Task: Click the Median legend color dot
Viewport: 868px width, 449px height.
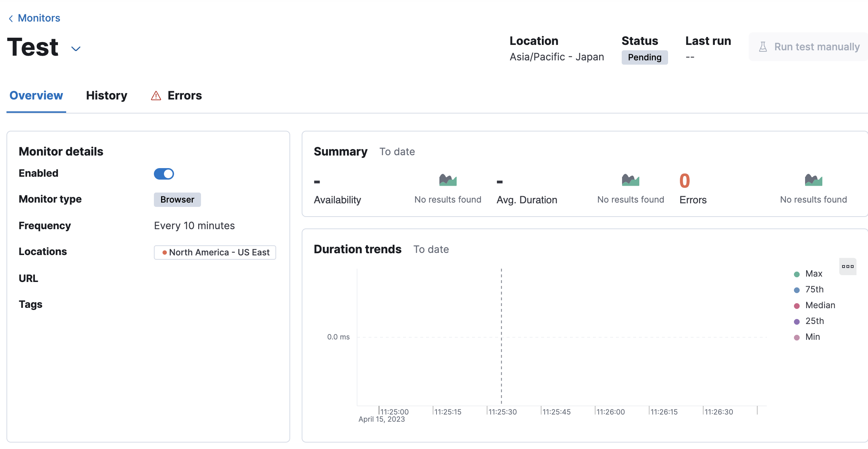Action: tap(796, 305)
